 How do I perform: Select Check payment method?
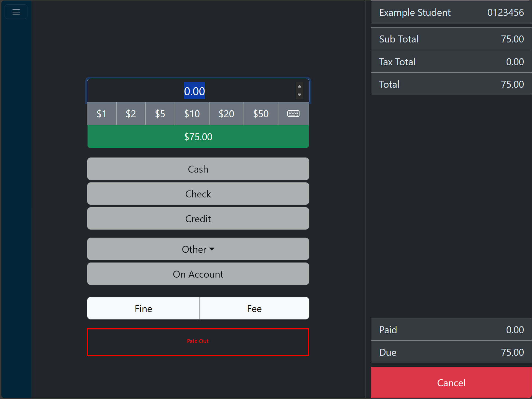coord(198,194)
